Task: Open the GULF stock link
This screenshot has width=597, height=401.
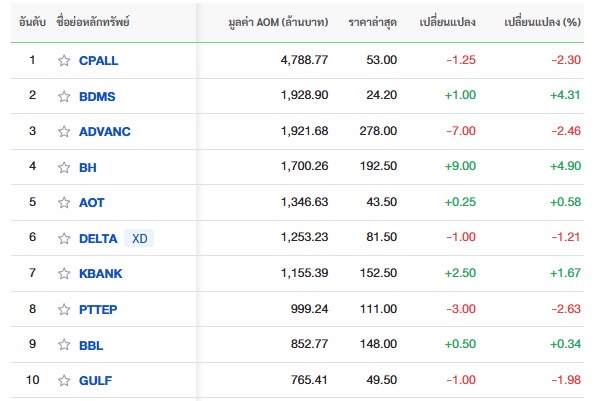Action: [x=96, y=380]
